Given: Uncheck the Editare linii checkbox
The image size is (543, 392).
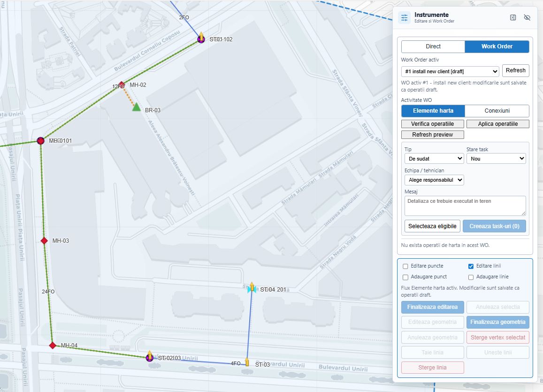Looking at the screenshot, I should coord(471,266).
